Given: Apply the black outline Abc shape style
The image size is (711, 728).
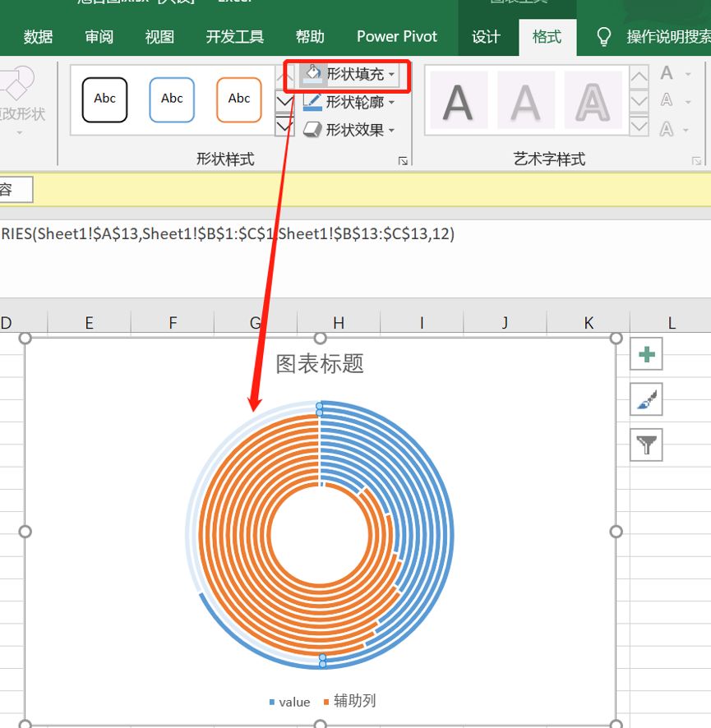Looking at the screenshot, I should [105, 99].
